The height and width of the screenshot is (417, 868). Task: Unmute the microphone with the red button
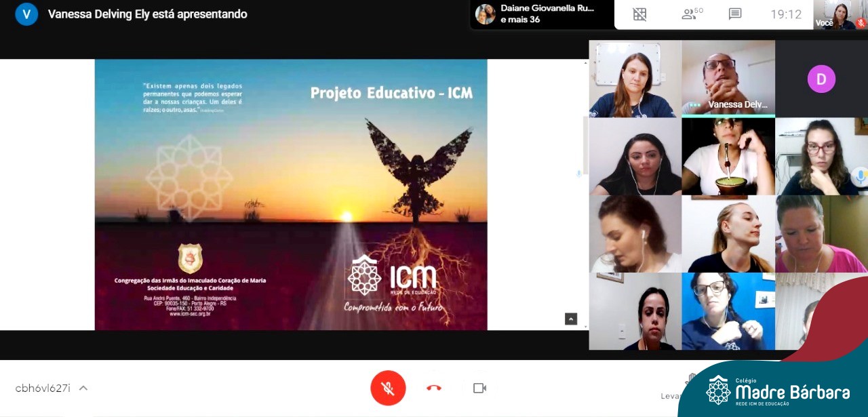(388, 388)
